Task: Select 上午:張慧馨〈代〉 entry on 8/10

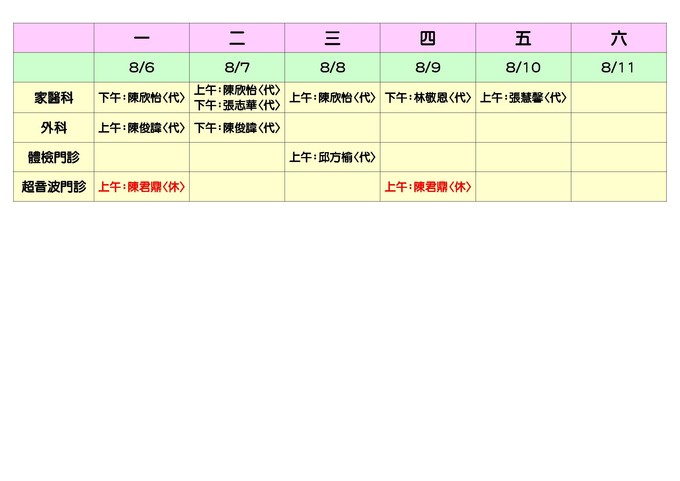Action: (523, 98)
